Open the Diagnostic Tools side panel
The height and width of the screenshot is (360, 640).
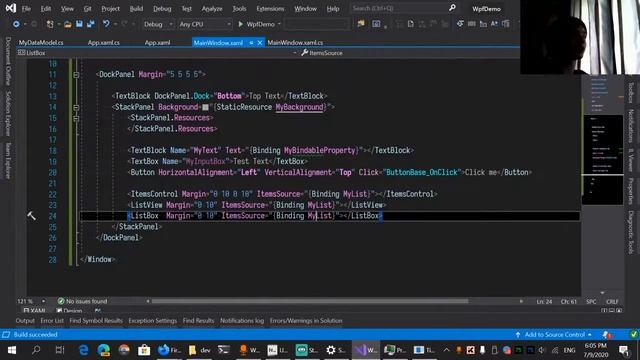[x=631, y=232]
